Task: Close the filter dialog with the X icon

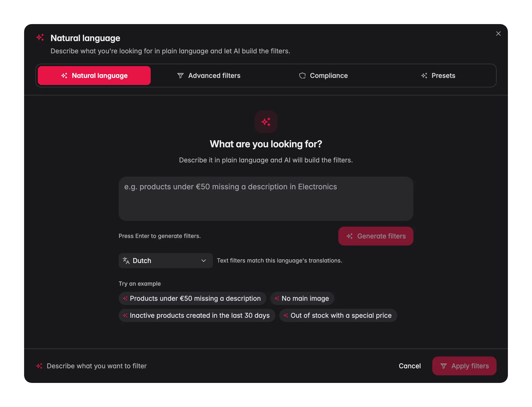Action: pyautogui.click(x=498, y=34)
